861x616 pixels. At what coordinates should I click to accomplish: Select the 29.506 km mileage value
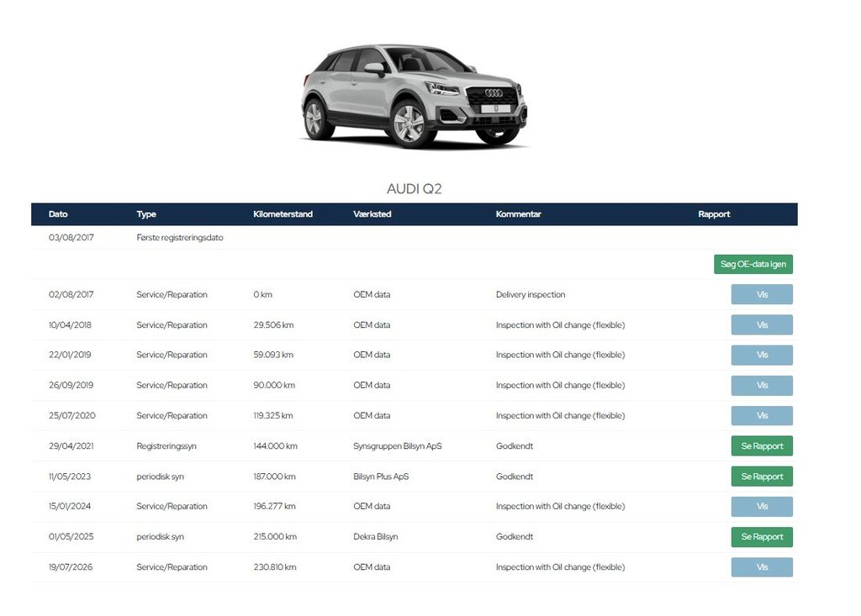[273, 325]
